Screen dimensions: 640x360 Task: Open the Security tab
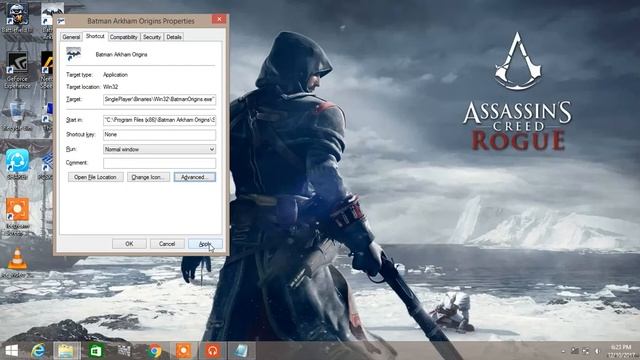(x=152, y=37)
